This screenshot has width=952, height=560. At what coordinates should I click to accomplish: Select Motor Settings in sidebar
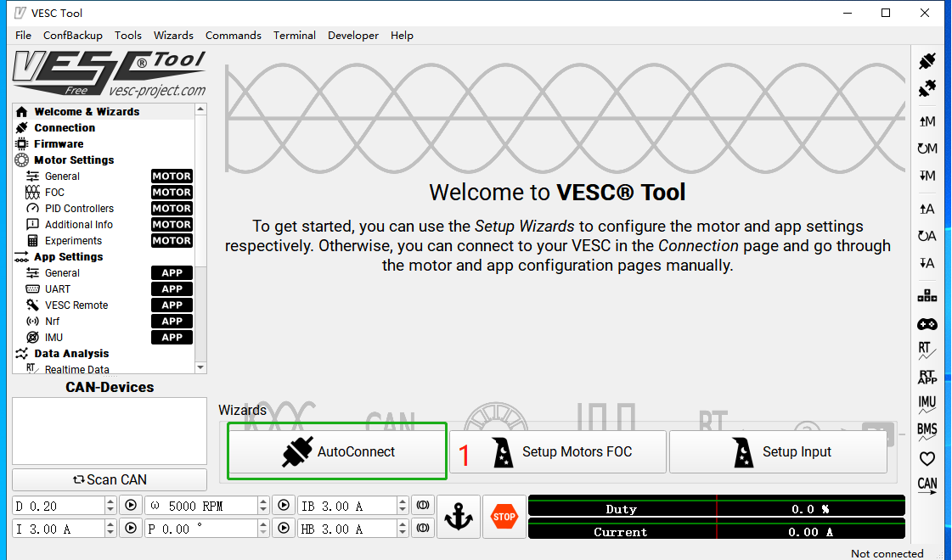pos(104,160)
